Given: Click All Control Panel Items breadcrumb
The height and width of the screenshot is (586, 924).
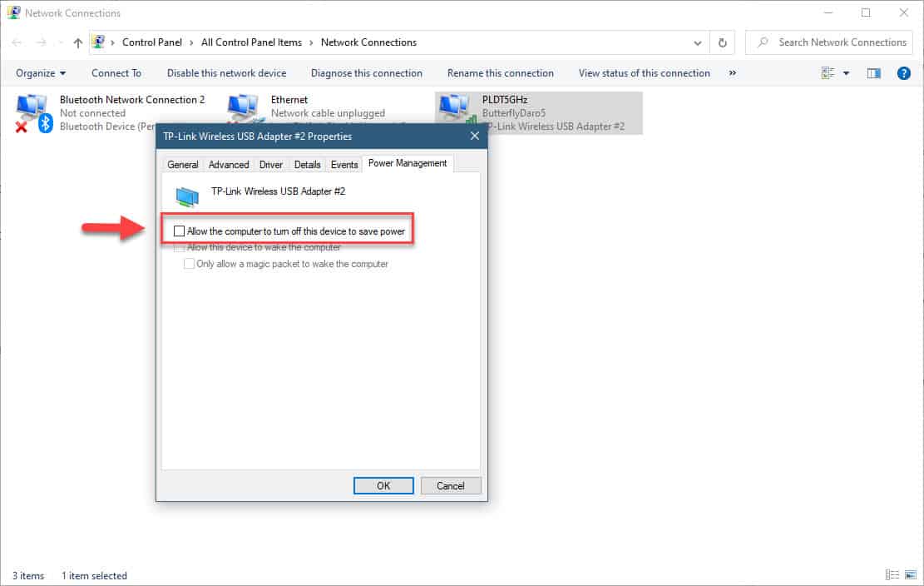Looking at the screenshot, I should (252, 42).
